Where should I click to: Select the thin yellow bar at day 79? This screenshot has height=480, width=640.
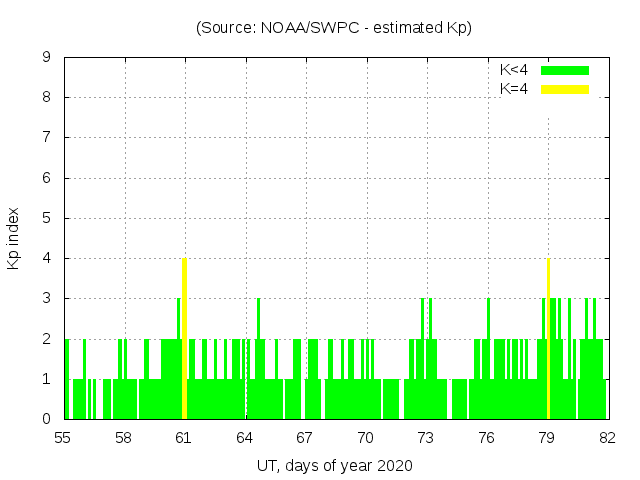tap(548, 340)
